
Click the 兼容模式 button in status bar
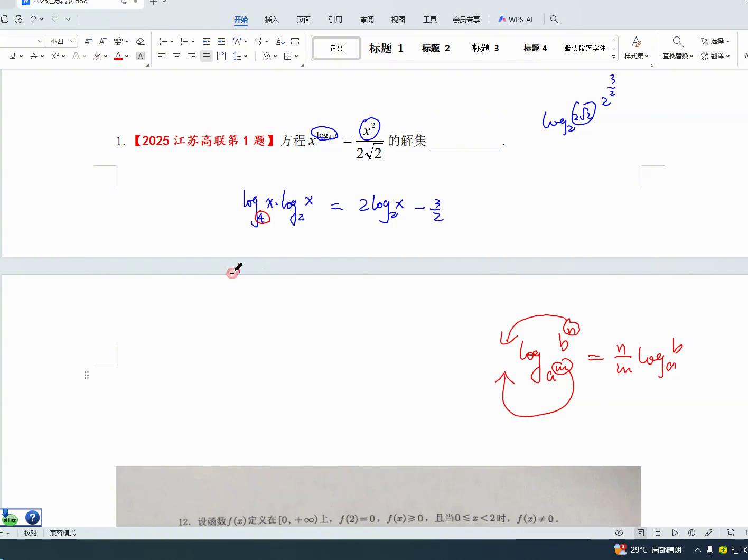point(63,533)
